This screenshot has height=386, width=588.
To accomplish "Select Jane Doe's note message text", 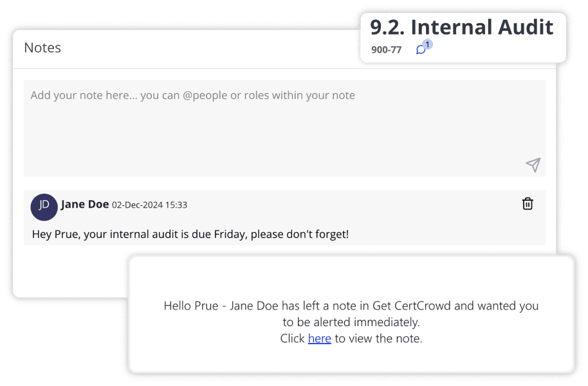I will (190, 234).
